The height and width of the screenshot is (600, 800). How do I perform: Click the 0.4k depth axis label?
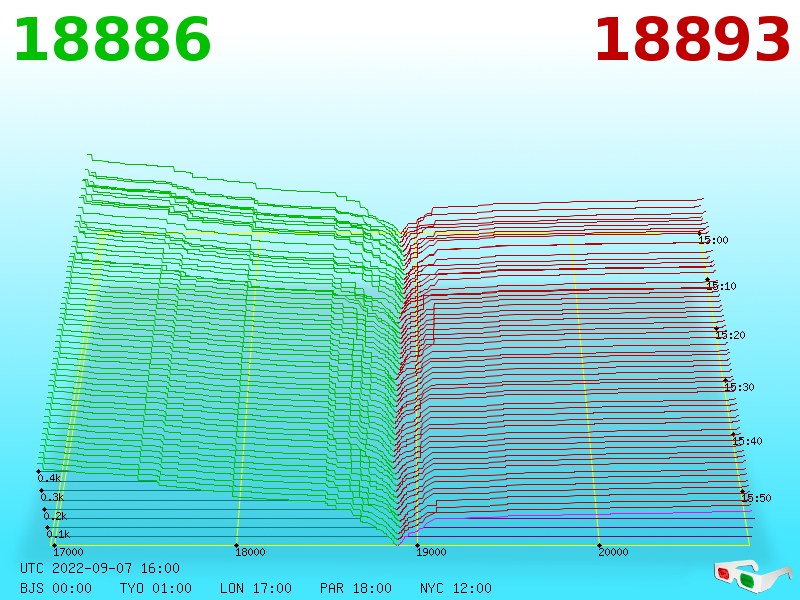[49, 478]
